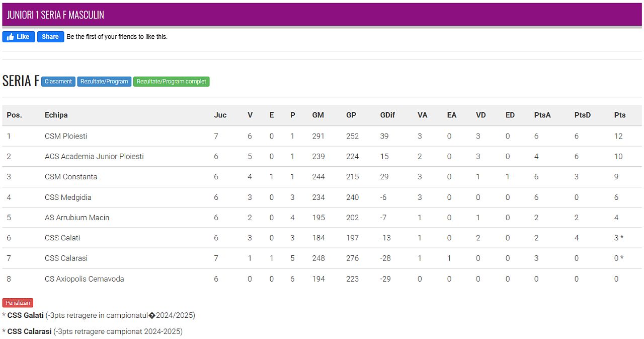The width and height of the screenshot is (644, 339).
Task: Click the Facebook Like button
Action: click(x=19, y=37)
